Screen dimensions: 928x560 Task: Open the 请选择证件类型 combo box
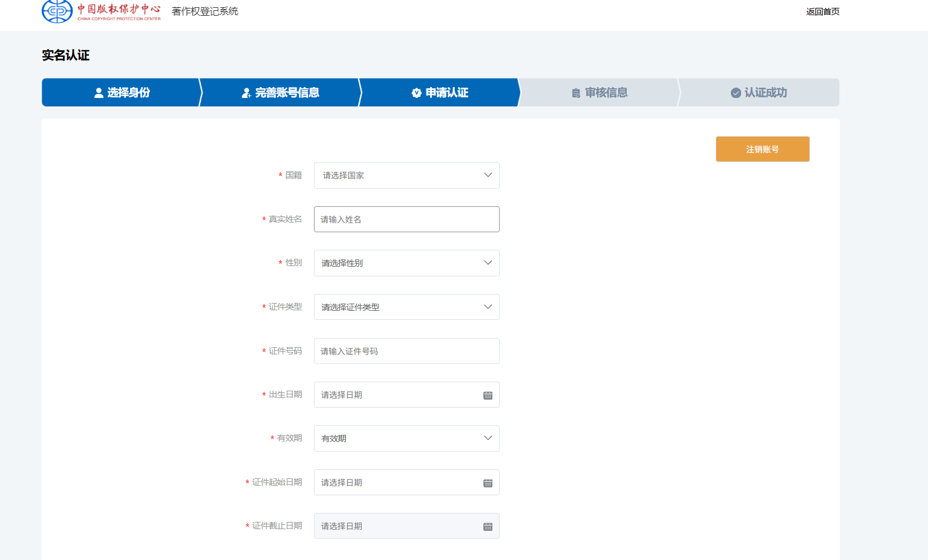[x=407, y=307]
